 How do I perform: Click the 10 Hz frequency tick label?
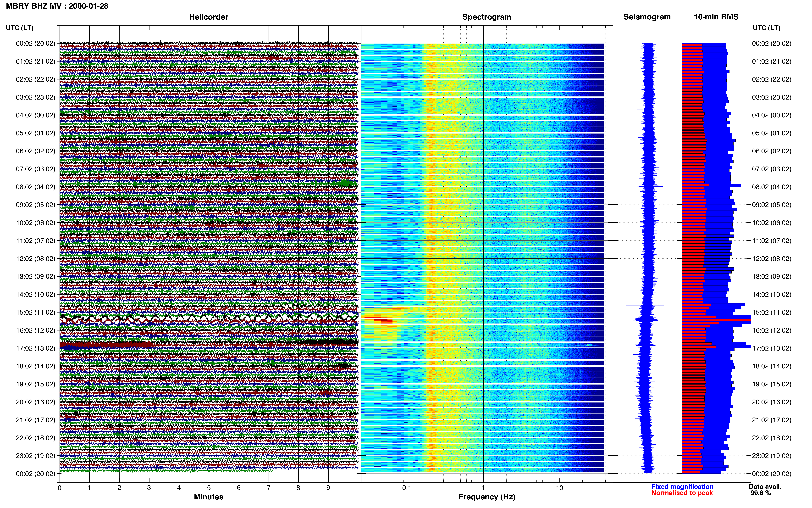(x=559, y=488)
